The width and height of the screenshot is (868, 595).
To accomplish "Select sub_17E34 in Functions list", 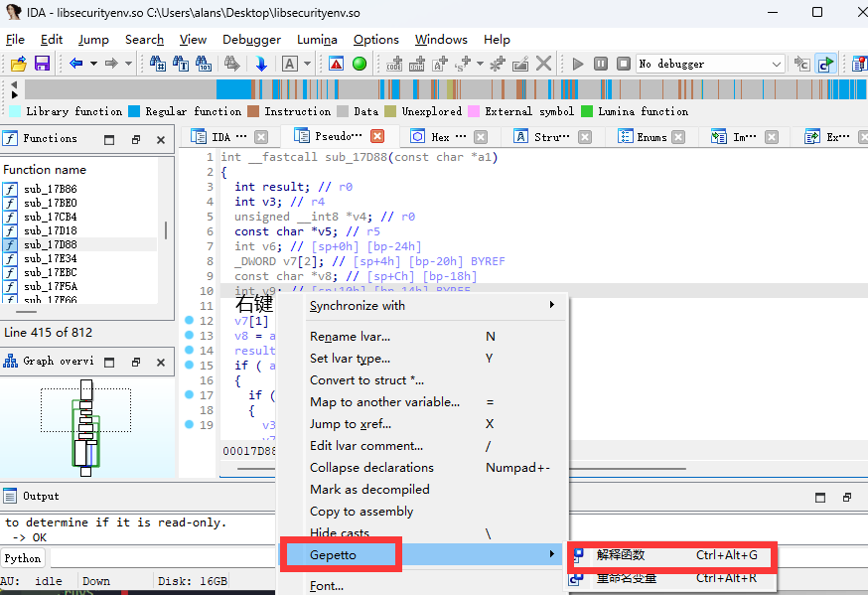I will tap(50, 258).
